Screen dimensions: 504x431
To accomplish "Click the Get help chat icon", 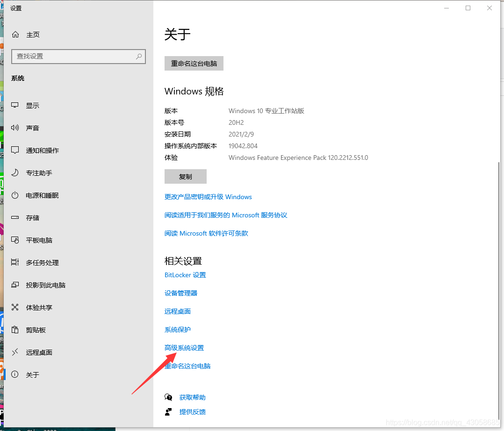I will [168, 397].
